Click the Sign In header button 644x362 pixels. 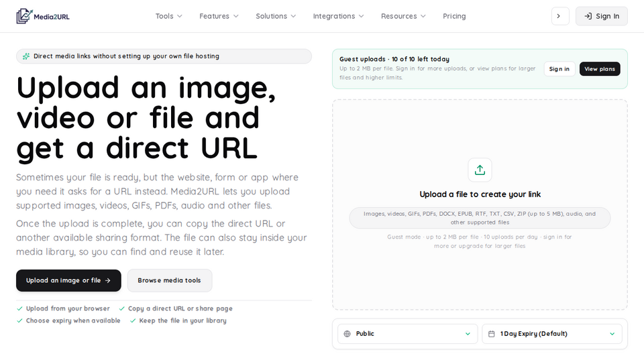[x=602, y=16]
